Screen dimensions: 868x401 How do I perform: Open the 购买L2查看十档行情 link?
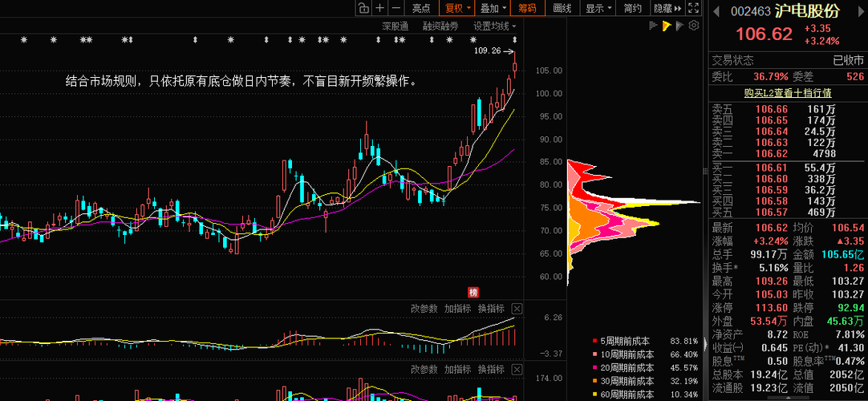click(788, 94)
